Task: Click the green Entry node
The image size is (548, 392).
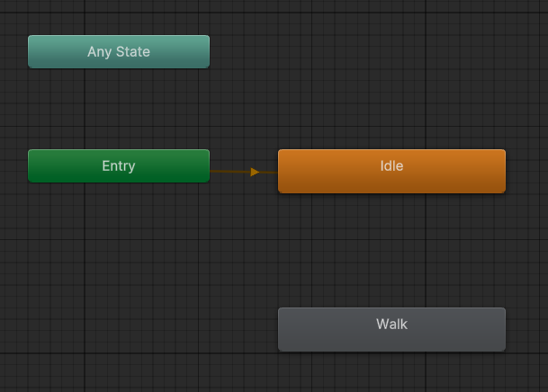Action: (118, 165)
